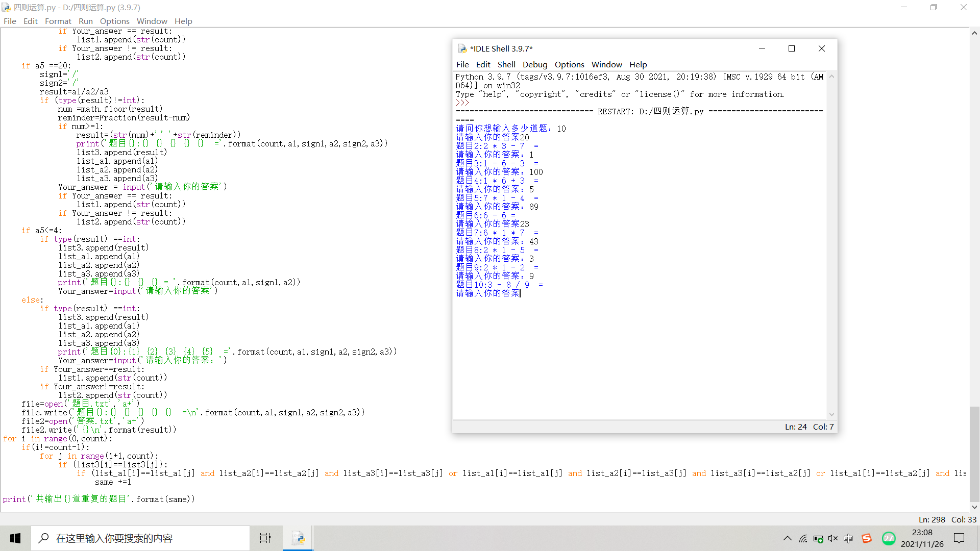The width and height of the screenshot is (980, 551).
Task: Open the editor's Format menu
Action: (x=58, y=21)
